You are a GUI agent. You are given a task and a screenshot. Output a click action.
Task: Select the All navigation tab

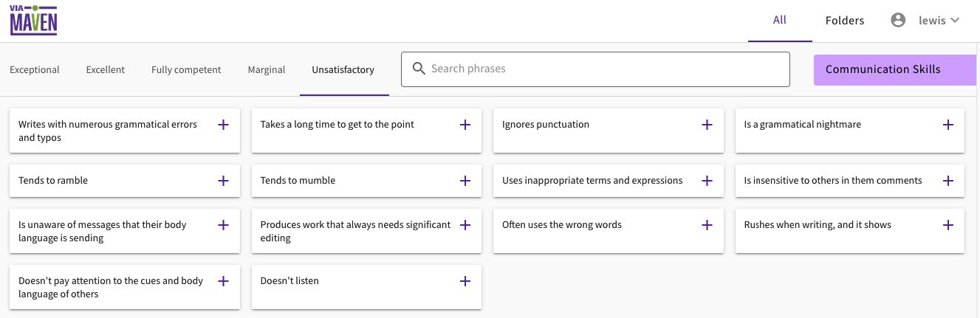tap(780, 21)
